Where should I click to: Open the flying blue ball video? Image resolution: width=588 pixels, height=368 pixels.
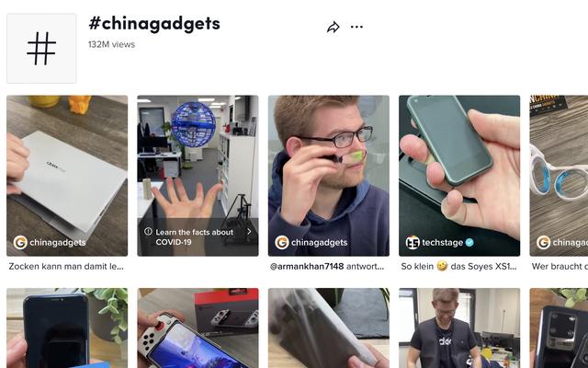click(198, 176)
